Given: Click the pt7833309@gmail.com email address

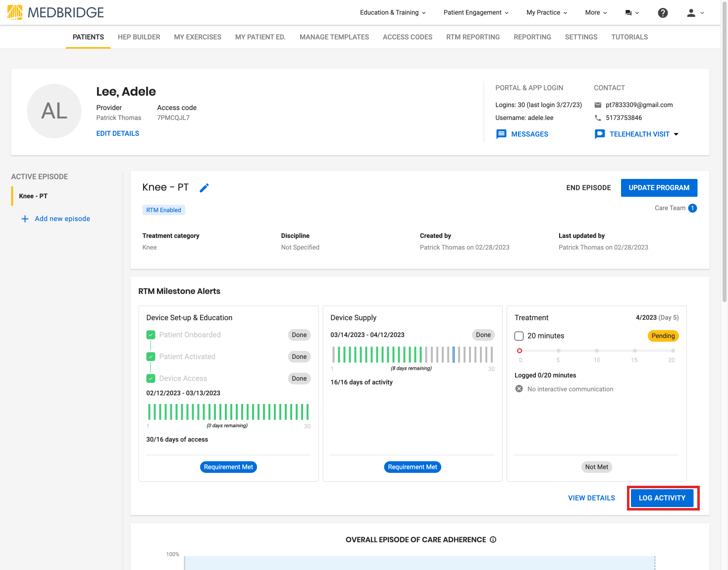Looking at the screenshot, I should click(x=639, y=105).
